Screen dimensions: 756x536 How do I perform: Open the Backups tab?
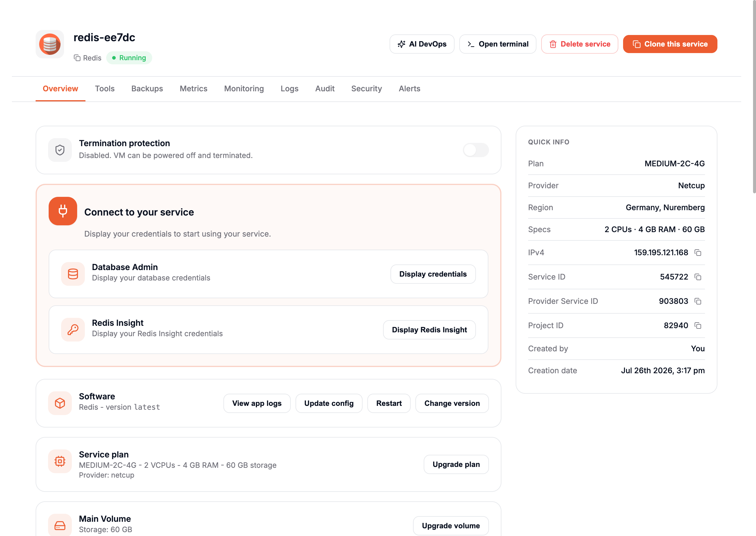pos(147,89)
